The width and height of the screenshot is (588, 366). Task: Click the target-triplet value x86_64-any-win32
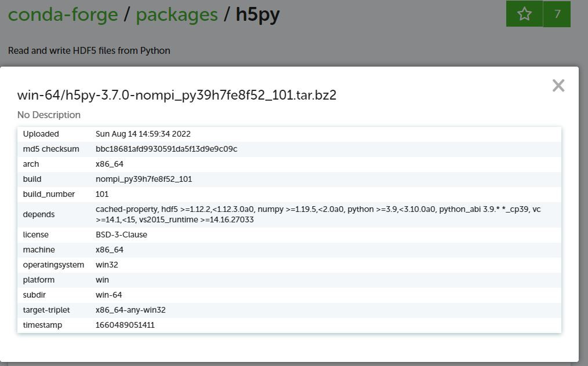(130, 310)
